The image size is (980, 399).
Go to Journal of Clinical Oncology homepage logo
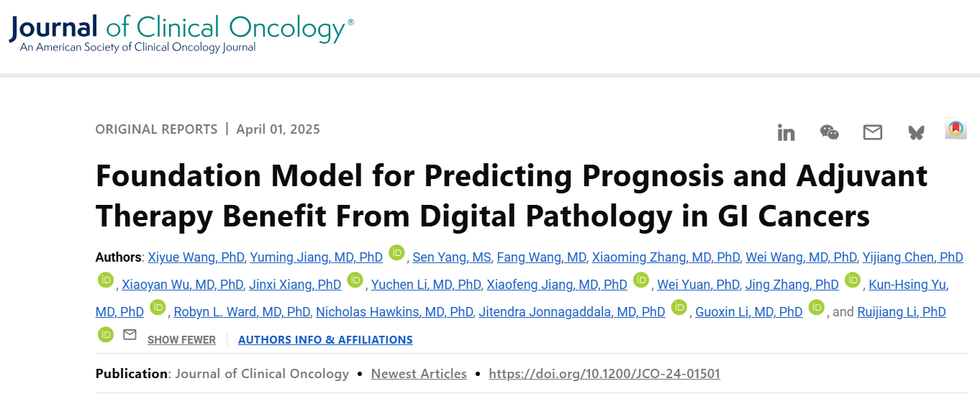tap(181, 32)
